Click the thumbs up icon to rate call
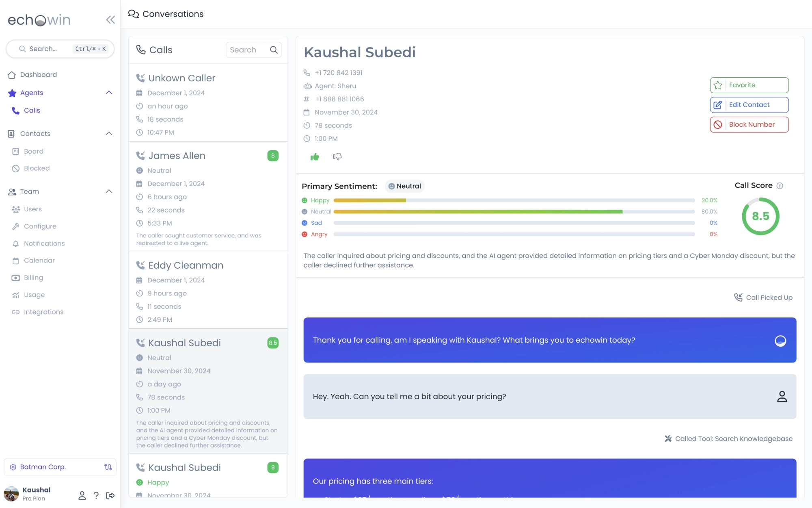Viewport: 812px width, 508px height. click(315, 157)
